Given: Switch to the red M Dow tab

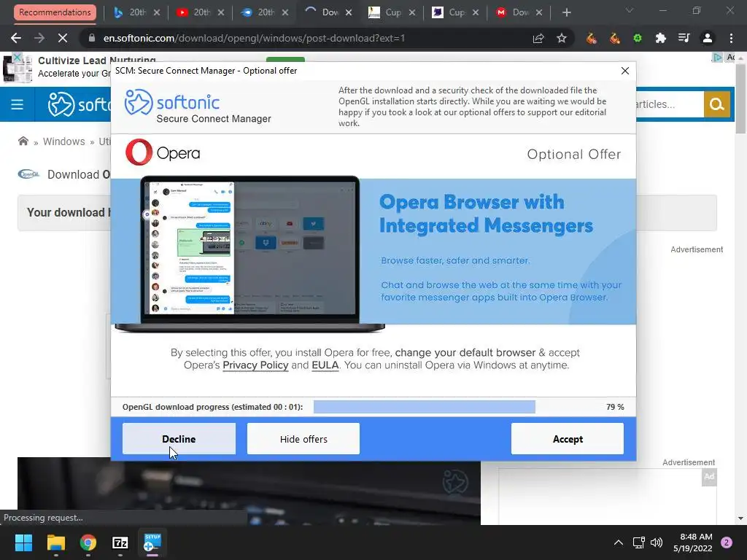Looking at the screenshot, I should (513, 12).
